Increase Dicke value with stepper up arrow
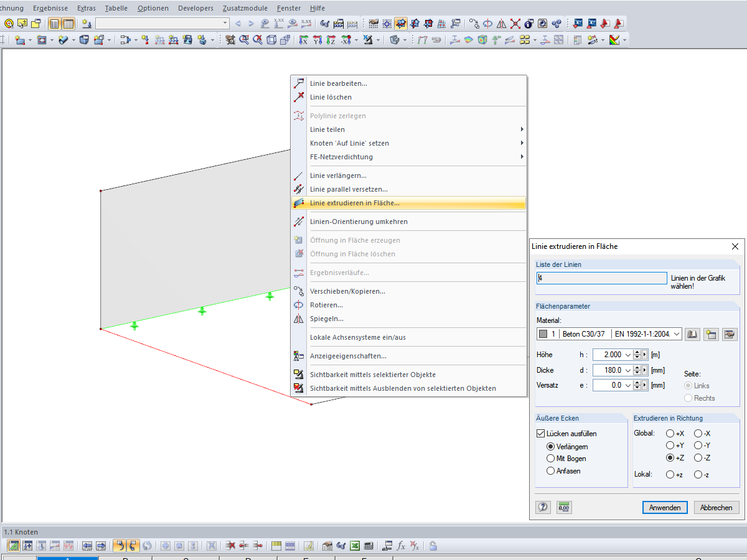 click(636, 368)
